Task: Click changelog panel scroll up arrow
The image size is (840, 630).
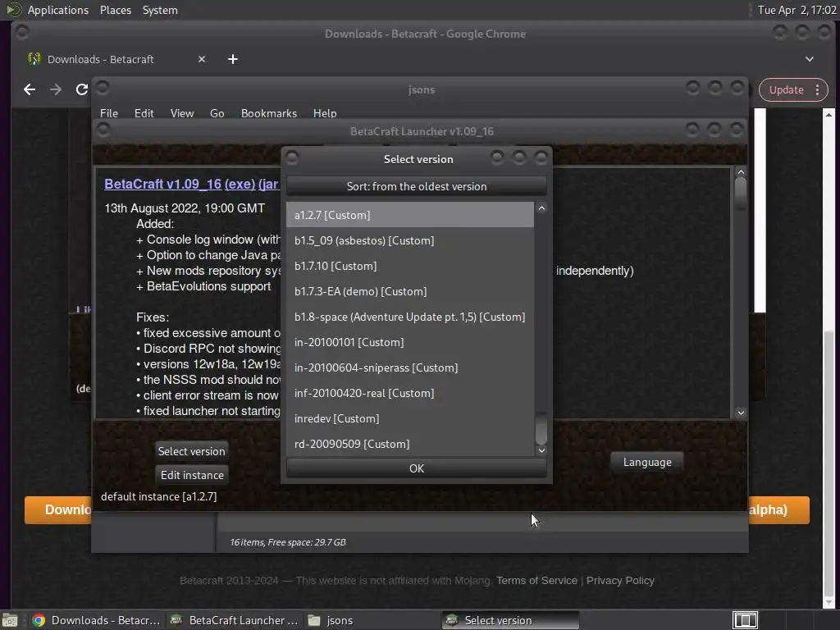Action: coord(741,172)
